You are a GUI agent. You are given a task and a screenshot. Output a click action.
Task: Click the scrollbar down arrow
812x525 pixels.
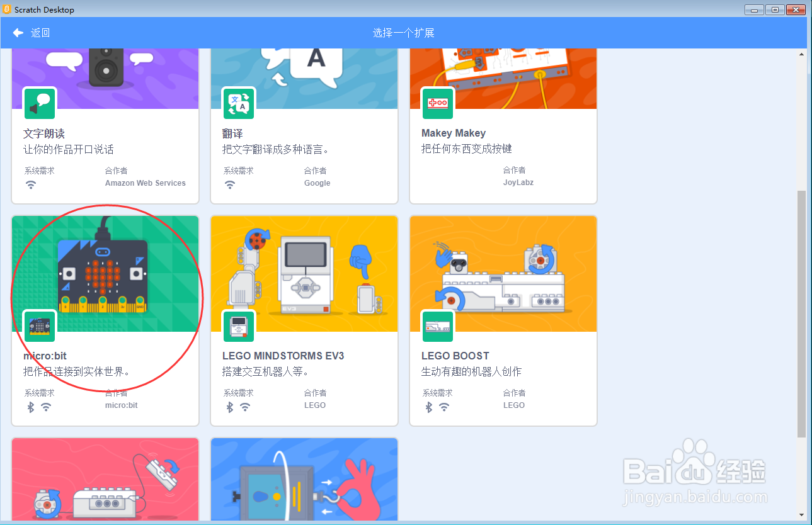click(801, 515)
